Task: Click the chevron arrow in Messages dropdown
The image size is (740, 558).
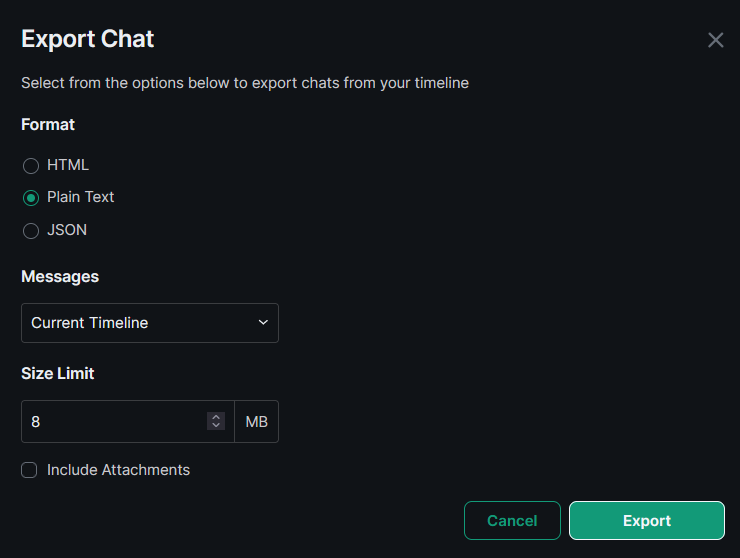Action: [263, 323]
